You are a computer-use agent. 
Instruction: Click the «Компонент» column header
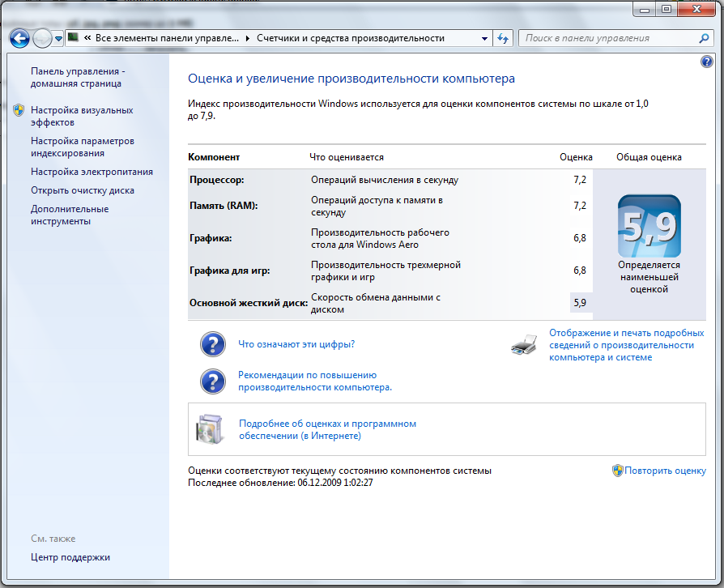click(x=214, y=157)
